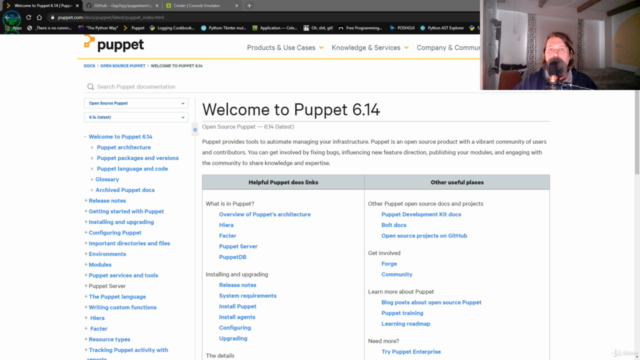Click the back arrow in browser toolbar

(7, 18)
